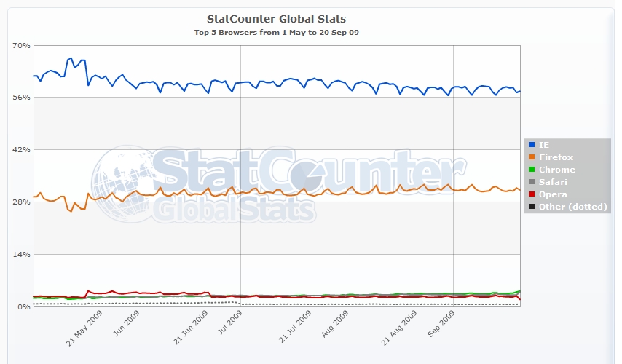
Task: Click the StatCounter globe watermark logo
Action: 124,181
